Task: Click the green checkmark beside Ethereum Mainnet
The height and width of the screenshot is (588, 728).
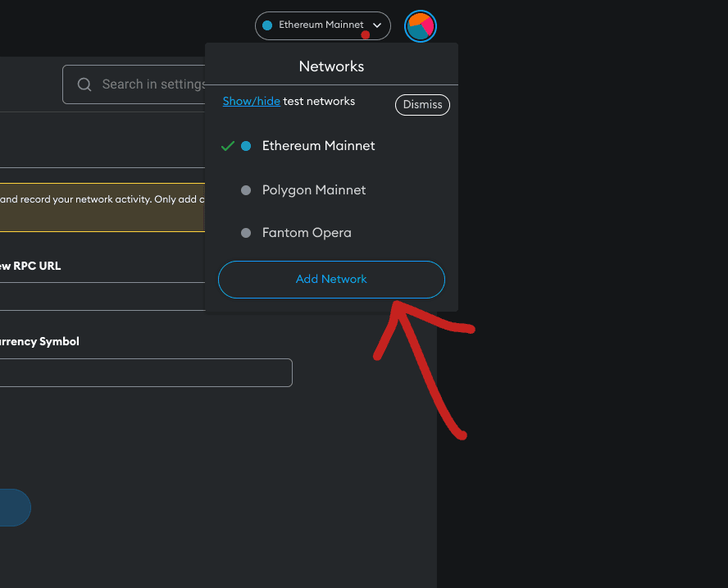Action: tap(228, 146)
